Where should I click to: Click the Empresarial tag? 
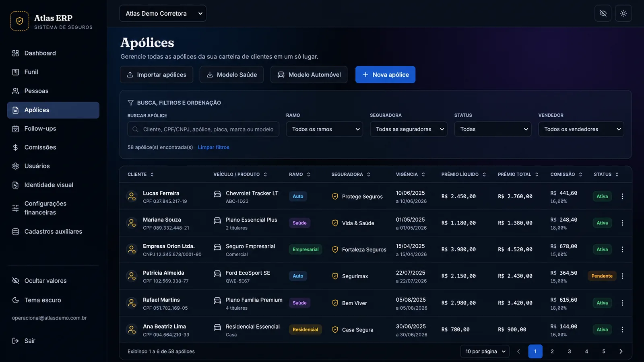(305, 249)
